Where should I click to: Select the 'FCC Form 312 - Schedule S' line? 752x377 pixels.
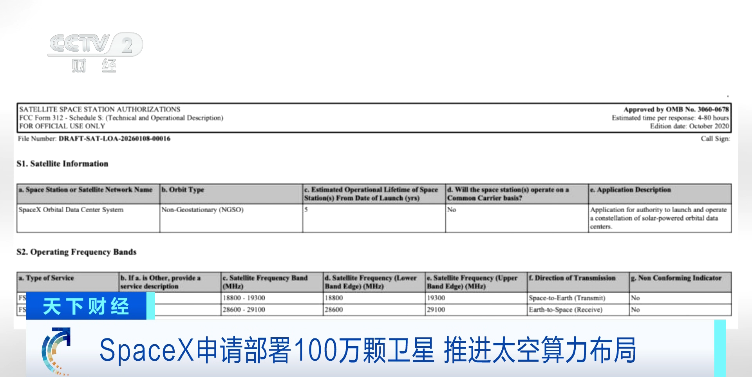click(x=121, y=118)
